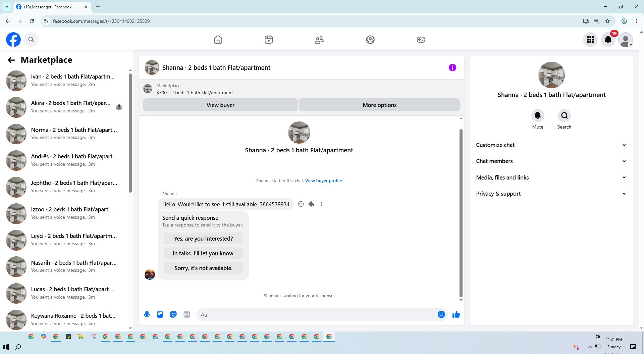This screenshot has height=354, width=644.
Task: Open Chrome three-dot menu
Action: (636, 21)
